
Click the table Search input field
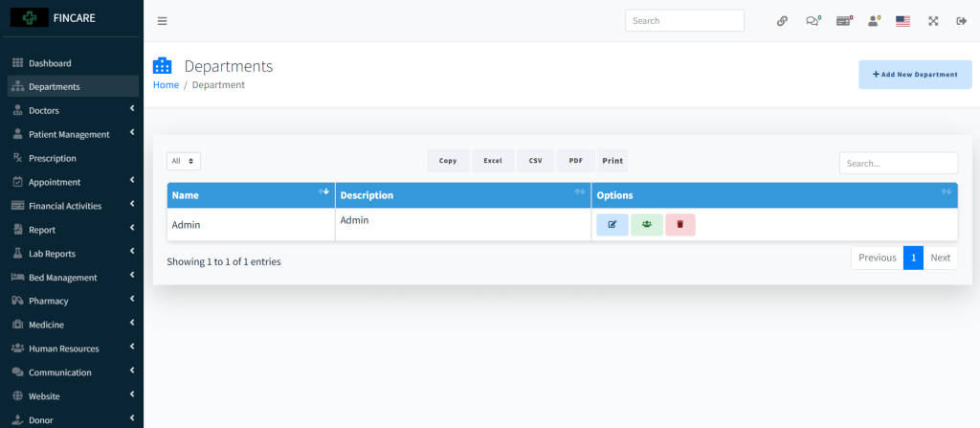click(x=898, y=164)
